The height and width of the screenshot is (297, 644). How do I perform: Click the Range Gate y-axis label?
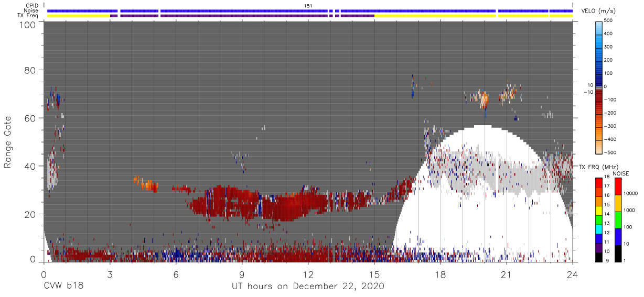click(8, 142)
